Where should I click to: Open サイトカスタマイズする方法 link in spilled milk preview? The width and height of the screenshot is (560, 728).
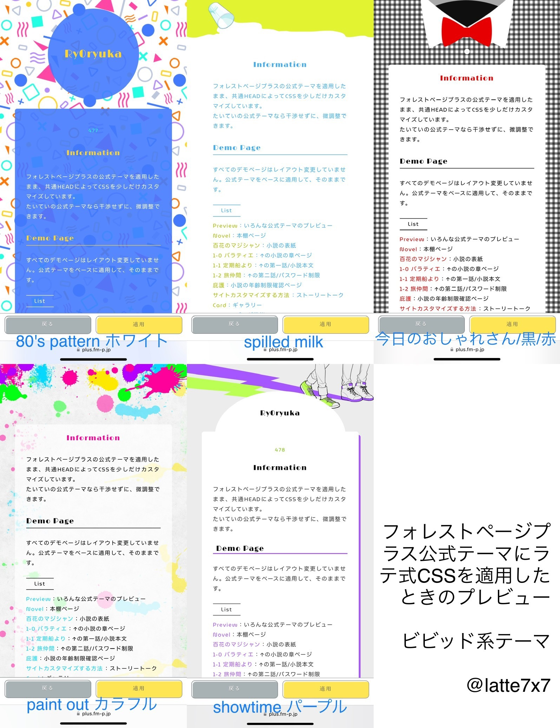tap(251, 295)
